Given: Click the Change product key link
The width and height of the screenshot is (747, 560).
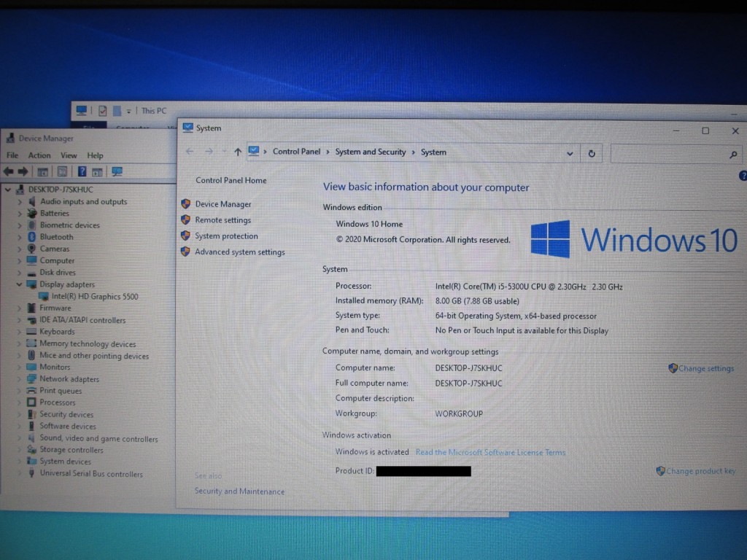Looking at the screenshot, I should [701, 471].
